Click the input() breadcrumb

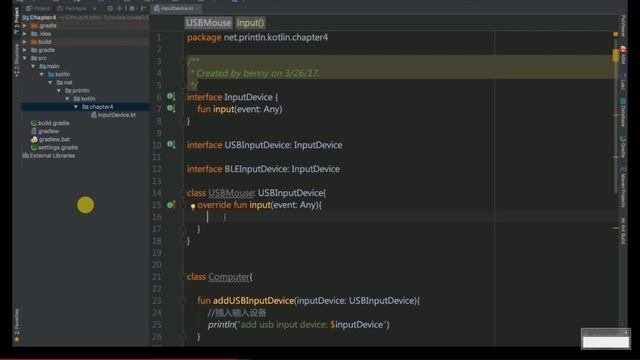(x=250, y=23)
